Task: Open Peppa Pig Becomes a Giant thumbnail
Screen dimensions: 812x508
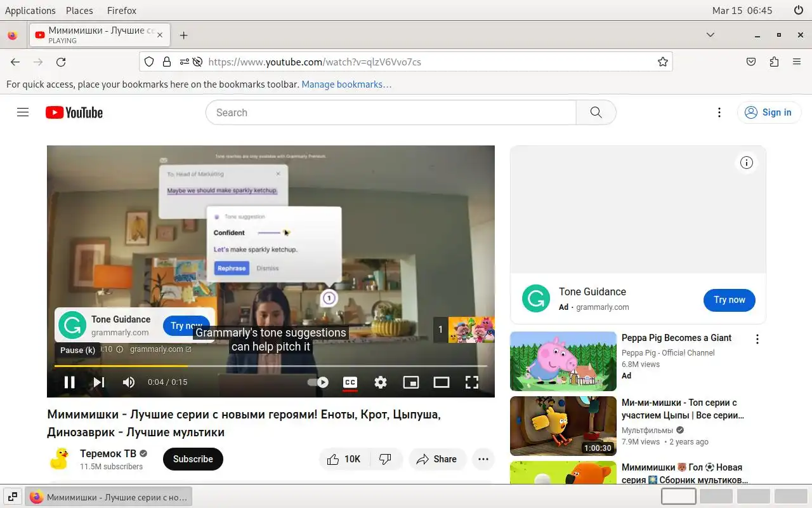Action: point(563,361)
